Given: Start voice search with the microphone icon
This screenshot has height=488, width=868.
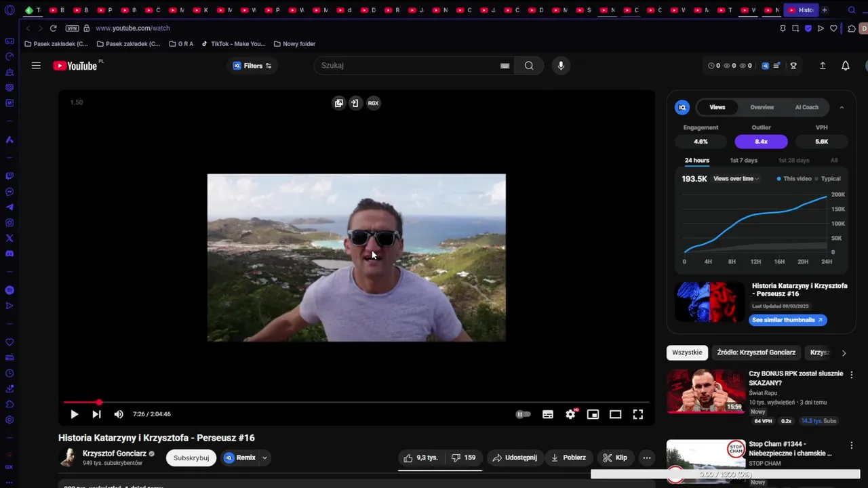Looking at the screenshot, I should [561, 66].
